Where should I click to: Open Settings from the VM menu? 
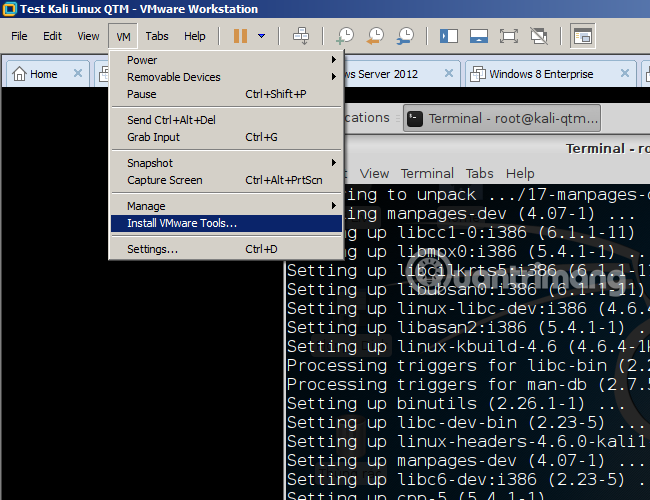coord(226,249)
